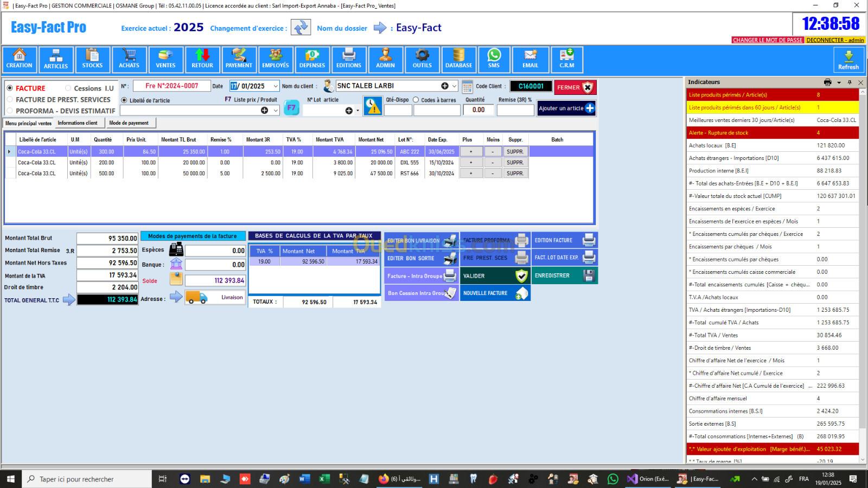Switch to the Mode de payement tab

pyautogui.click(x=129, y=123)
